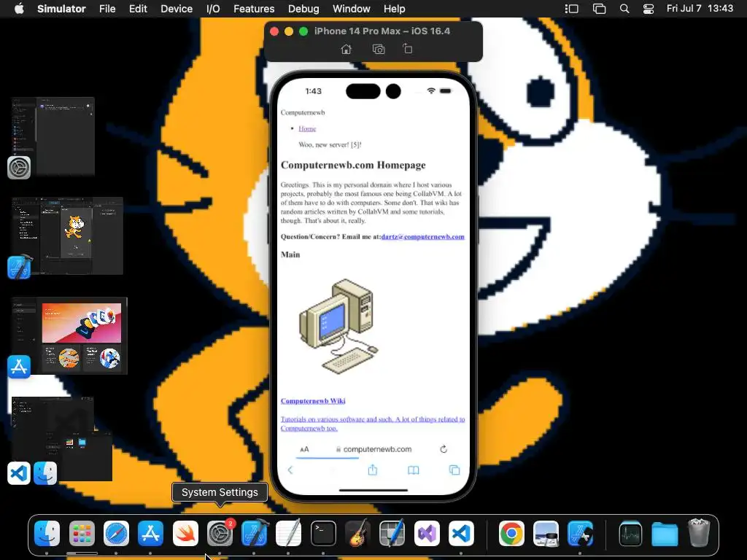Viewport: 747px width, 560px height.
Task: Switch to App Store Stage Manager thumbnail
Action: [x=69, y=335]
